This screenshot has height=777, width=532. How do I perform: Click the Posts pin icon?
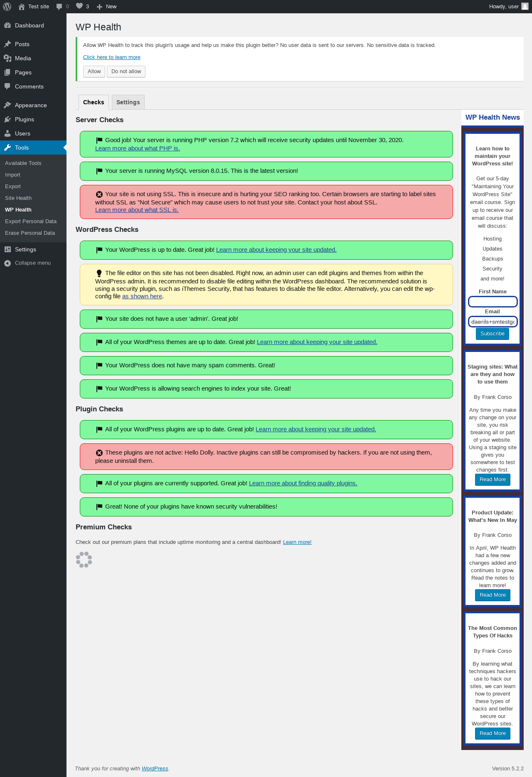pos(7,44)
